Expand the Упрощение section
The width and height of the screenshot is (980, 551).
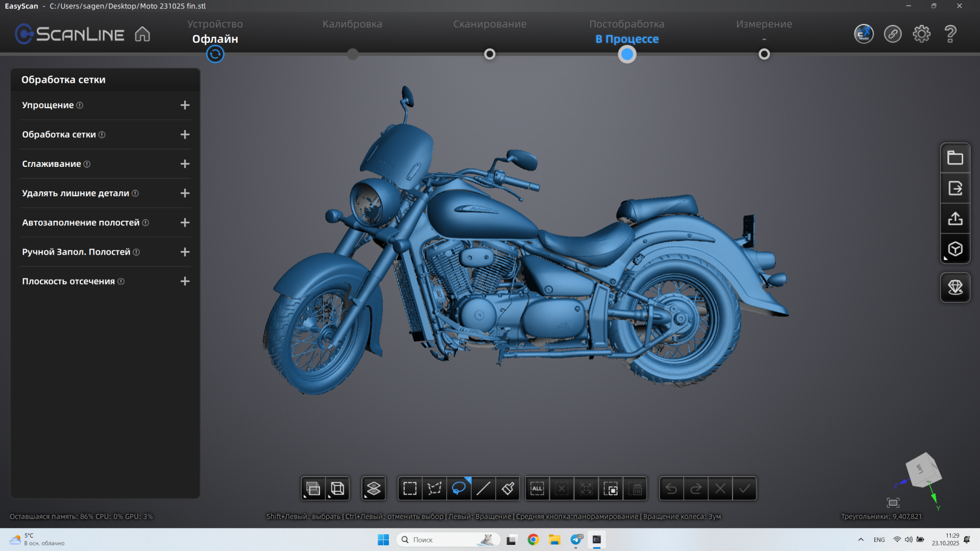click(185, 105)
